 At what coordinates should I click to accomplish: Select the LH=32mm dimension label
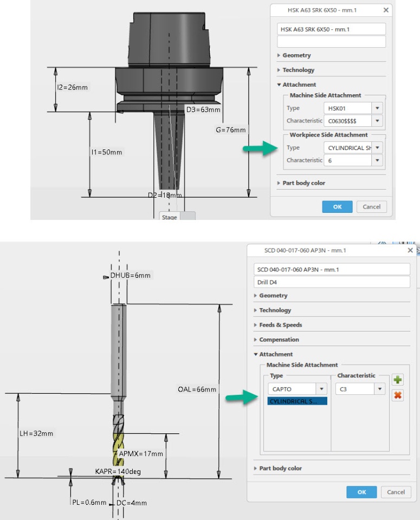(36, 433)
